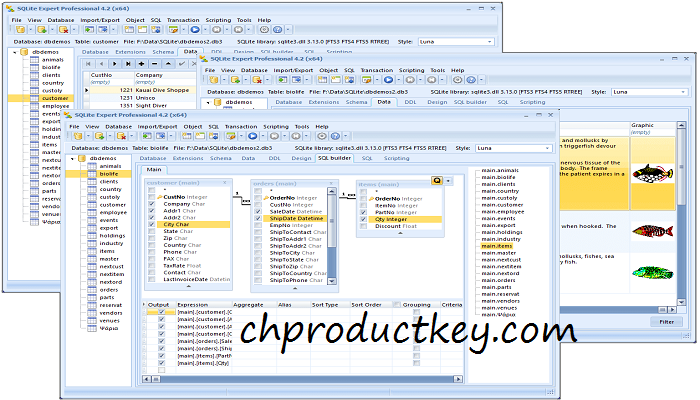Viewport: 700px width, 400px height.
Task: Click the Main tab in SQL builder
Action: [154, 170]
